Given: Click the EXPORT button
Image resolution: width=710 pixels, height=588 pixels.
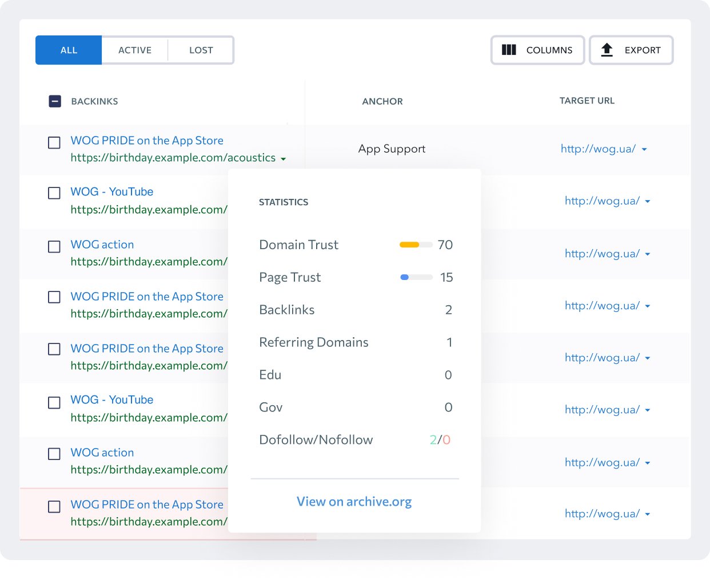Looking at the screenshot, I should click(631, 50).
